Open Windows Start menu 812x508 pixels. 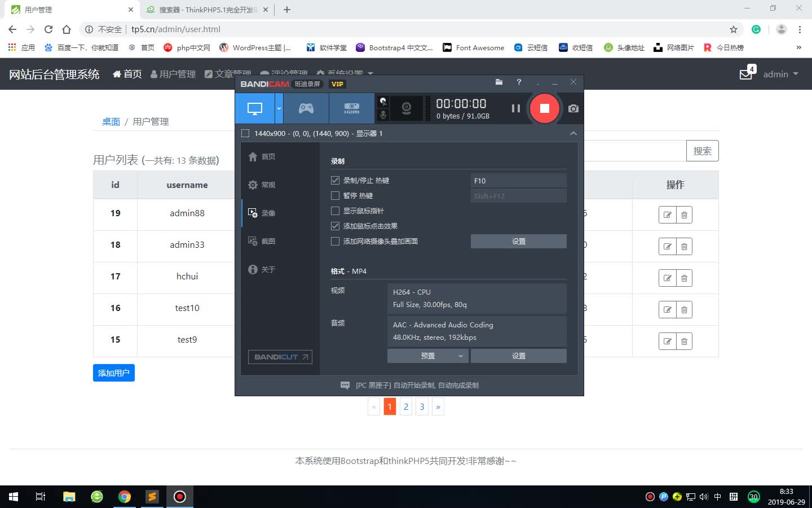pyautogui.click(x=14, y=497)
